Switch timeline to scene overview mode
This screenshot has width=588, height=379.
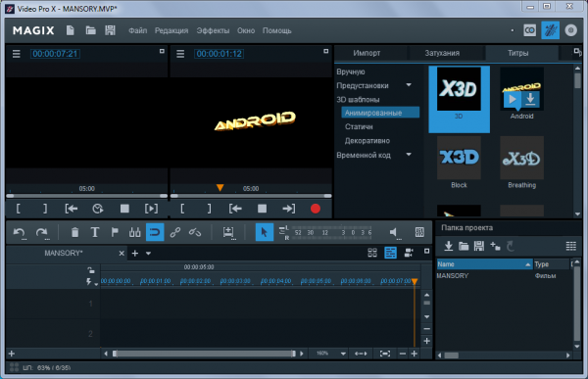click(372, 253)
